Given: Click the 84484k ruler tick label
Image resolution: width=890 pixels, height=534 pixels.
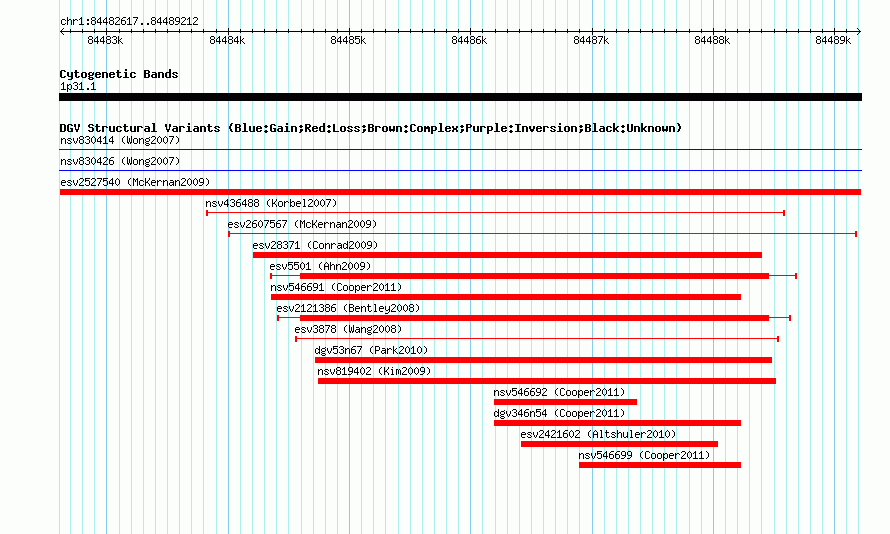Looking at the screenshot, I should [x=227, y=40].
